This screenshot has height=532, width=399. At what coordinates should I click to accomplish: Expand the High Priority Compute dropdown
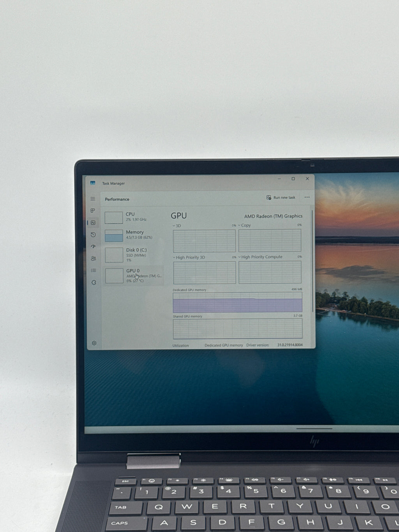[x=260, y=257]
